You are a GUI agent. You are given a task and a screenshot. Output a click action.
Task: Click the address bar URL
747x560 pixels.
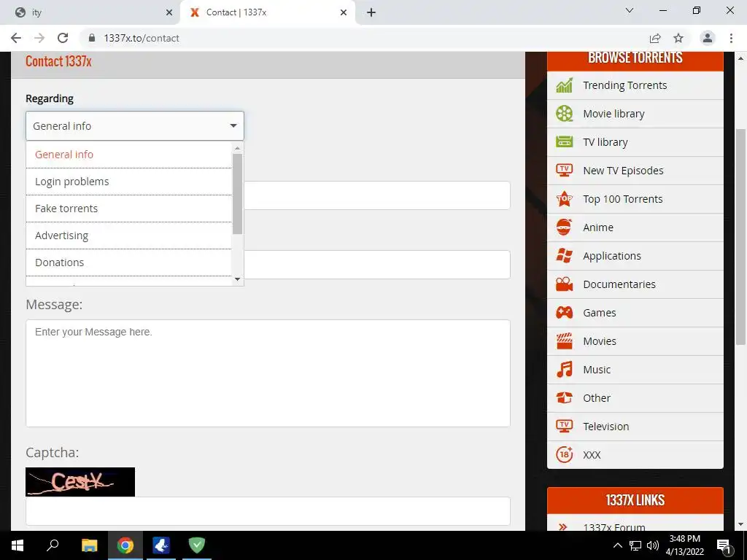[142, 38]
